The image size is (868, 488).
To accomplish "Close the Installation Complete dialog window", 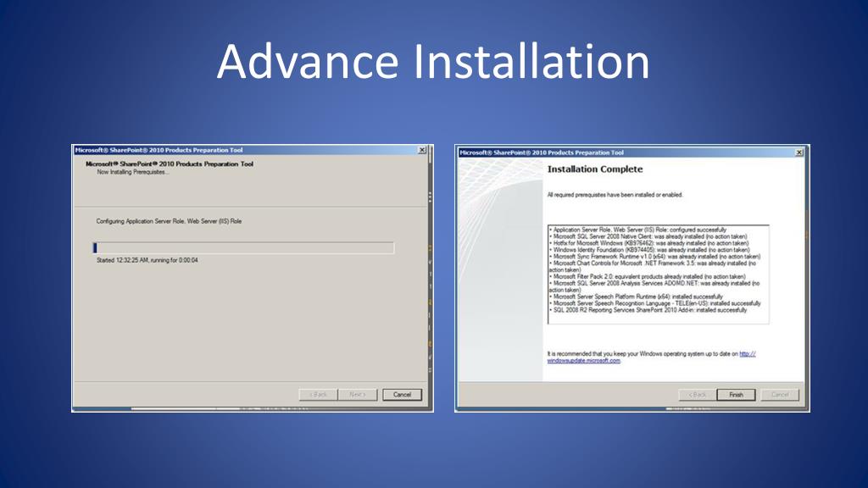I will pyautogui.click(x=798, y=152).
